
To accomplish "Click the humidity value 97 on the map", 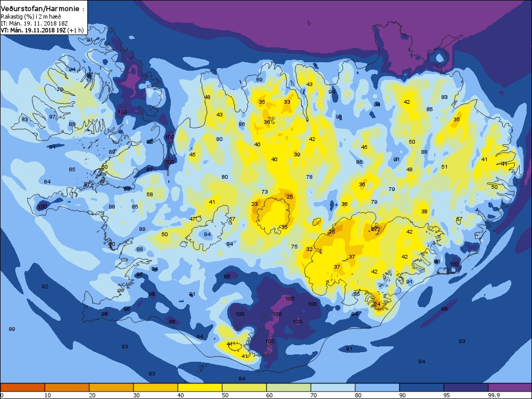I will (x=149, y=169).
